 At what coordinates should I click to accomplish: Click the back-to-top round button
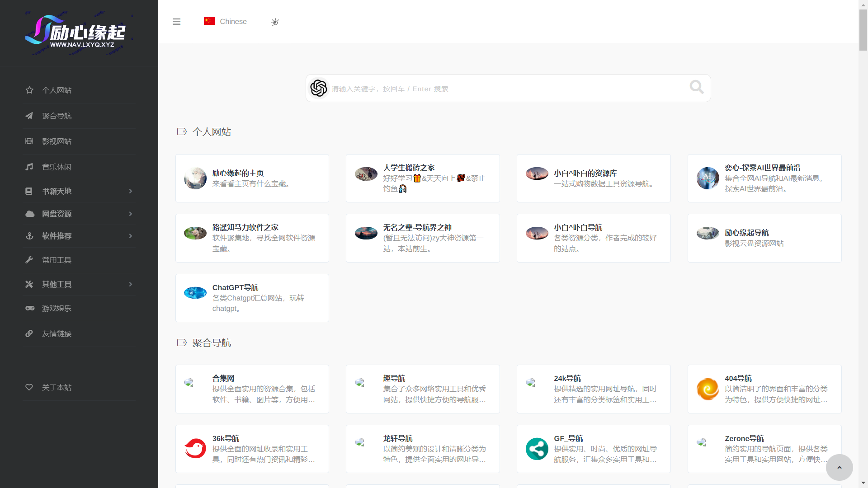(x=839, y=467)
